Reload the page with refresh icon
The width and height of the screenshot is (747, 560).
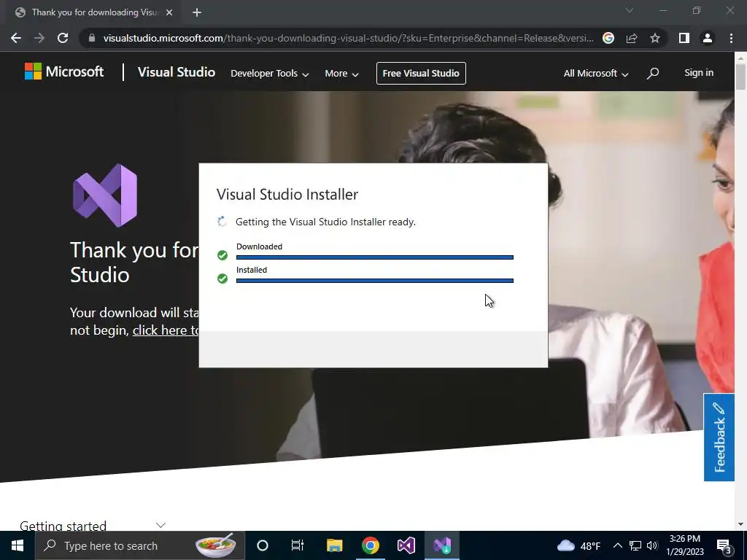coord(63,38)
